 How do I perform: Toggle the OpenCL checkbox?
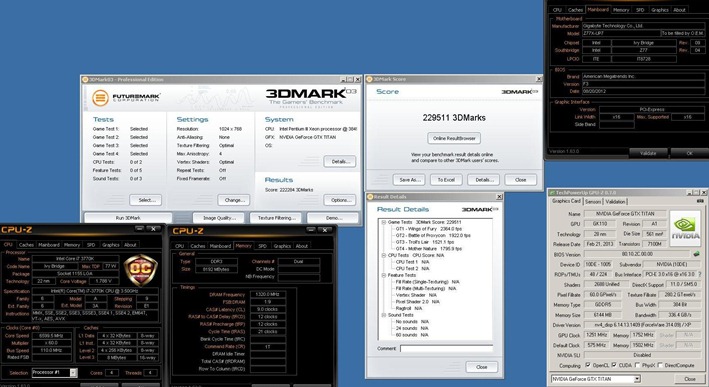click(588, 365)
